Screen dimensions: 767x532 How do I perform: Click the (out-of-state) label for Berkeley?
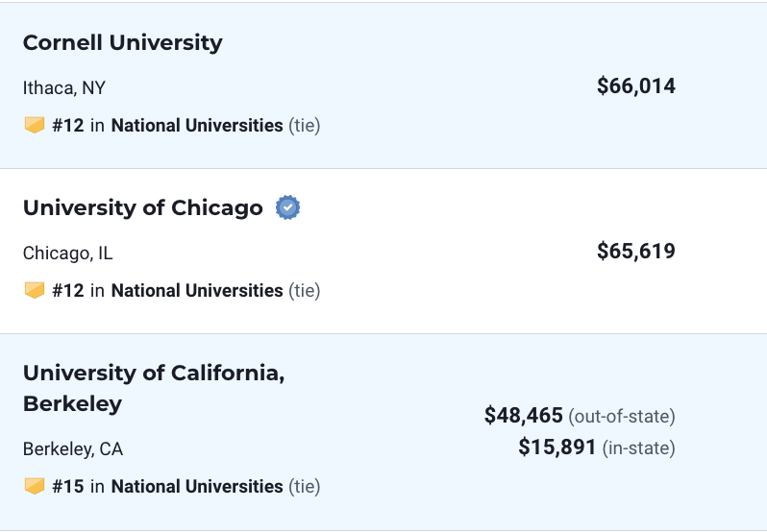point(622,416)
